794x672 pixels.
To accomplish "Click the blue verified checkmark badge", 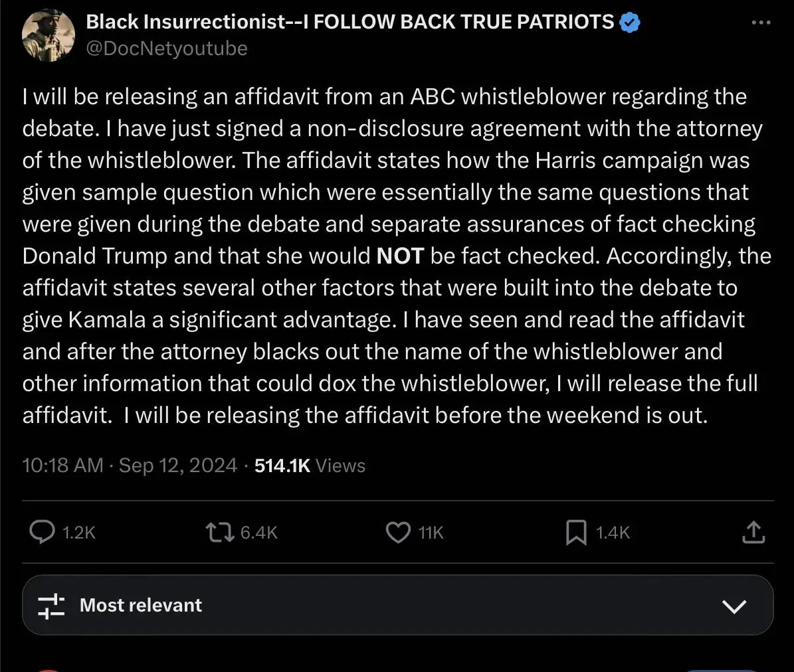I will (x=629, y=23).
